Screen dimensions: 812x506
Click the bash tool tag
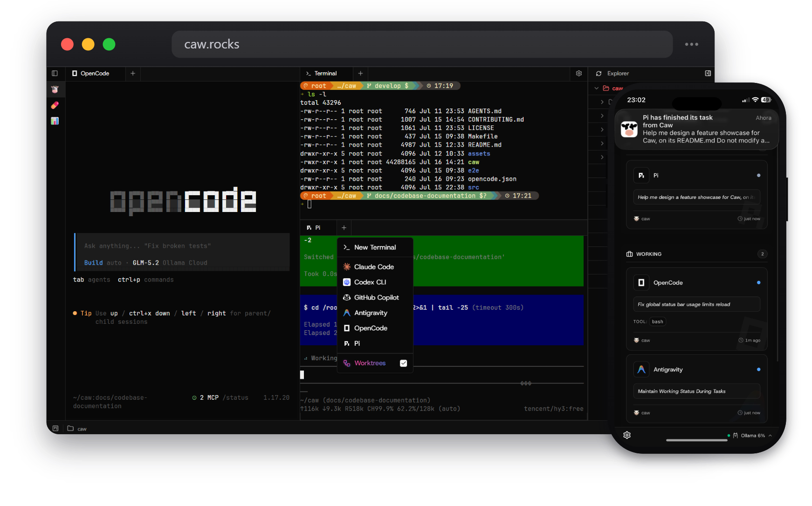coord(658,322)
